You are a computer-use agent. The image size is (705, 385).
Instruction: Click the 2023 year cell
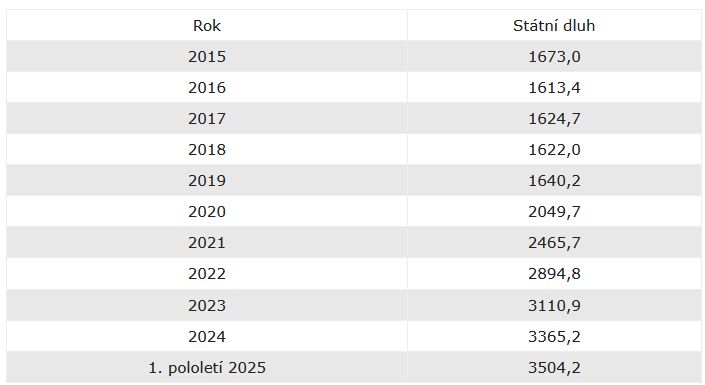point(207,306)
